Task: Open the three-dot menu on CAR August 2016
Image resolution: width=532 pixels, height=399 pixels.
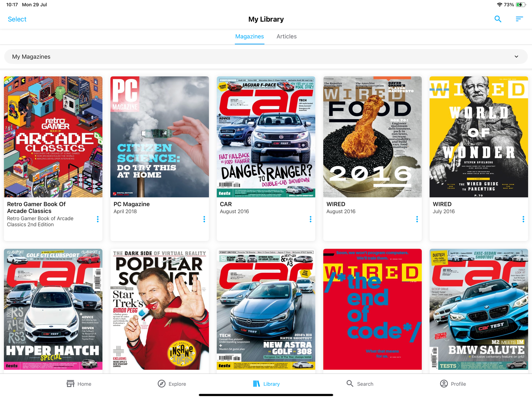Action: point(310,219)
